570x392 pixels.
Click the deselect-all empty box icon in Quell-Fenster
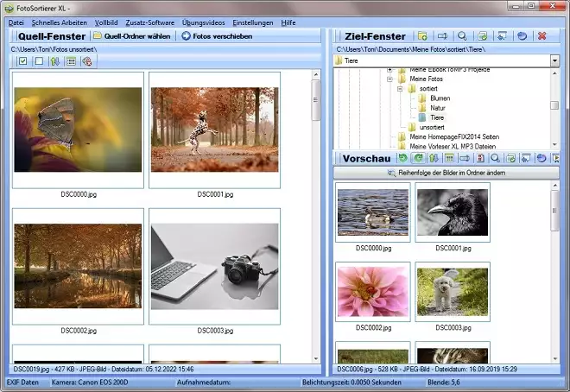39,61
